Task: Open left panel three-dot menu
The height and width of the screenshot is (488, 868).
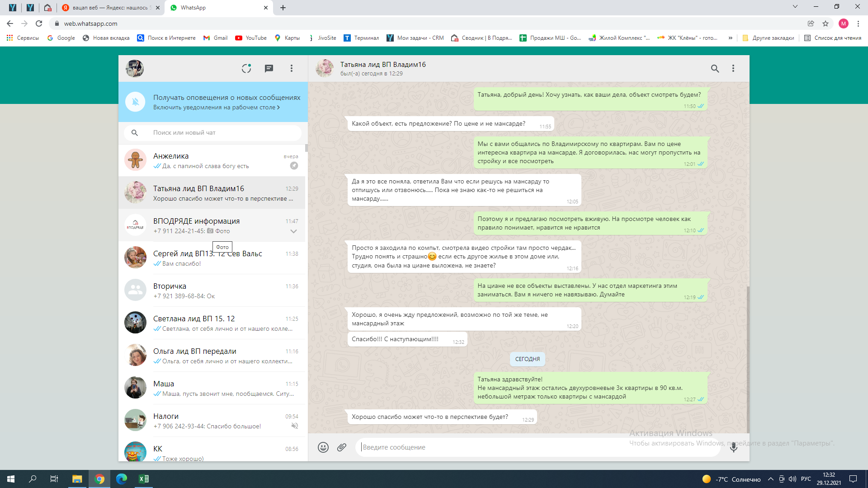Action: (292, 68)
